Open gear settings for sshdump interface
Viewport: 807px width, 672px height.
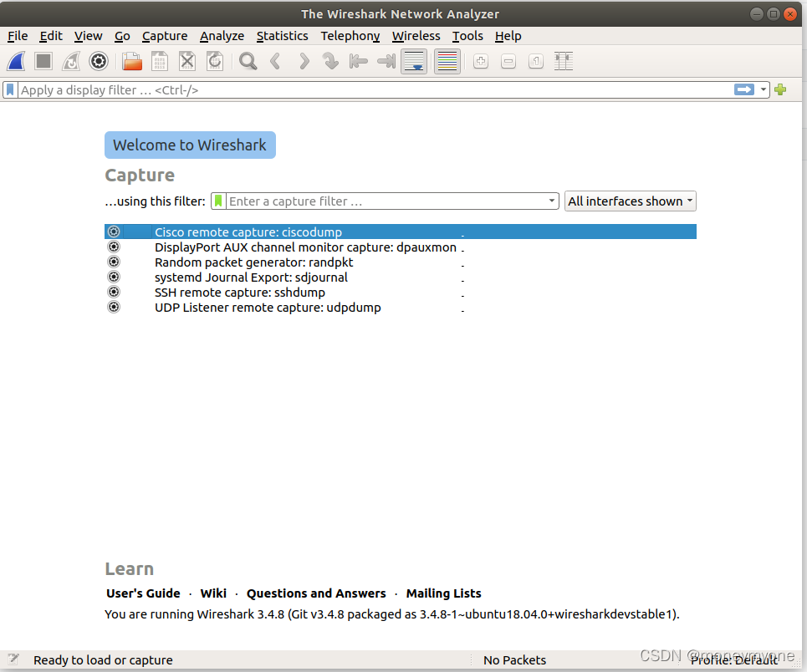[114, 292]
